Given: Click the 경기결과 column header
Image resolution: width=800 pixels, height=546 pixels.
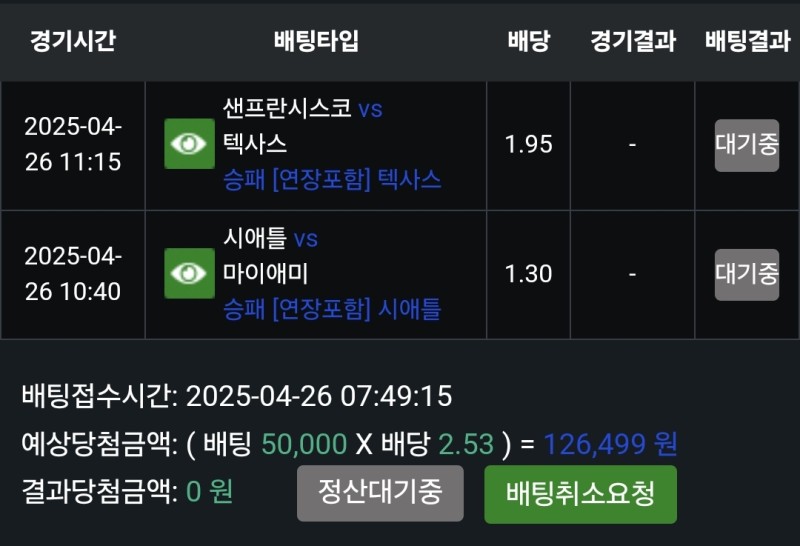Looking at the screenshot, I should [x=632, y=41].
